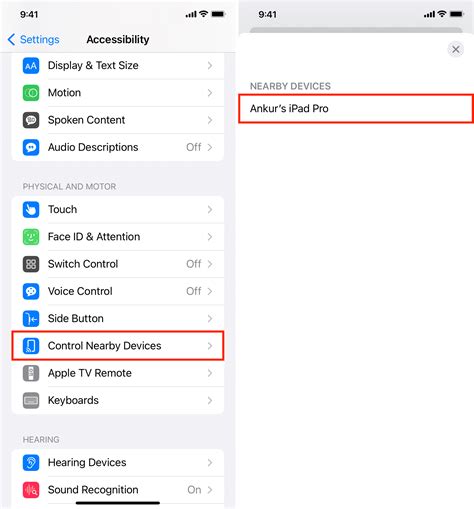474x509 pixels.
Task: Tap the Hearing Devices ear icon
Action: pyautogui.click(x=31, y=463)
